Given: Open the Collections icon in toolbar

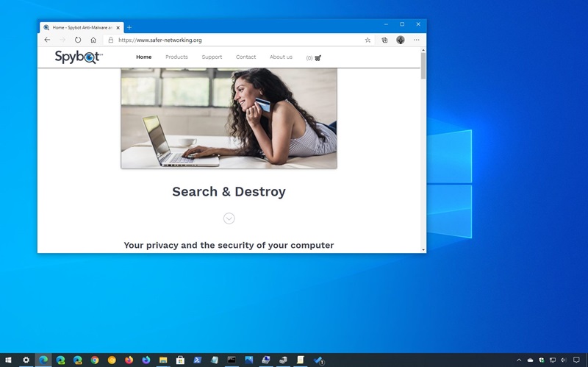Looking at the screenshot, I should pyautogui.click(x=384, y=40).
